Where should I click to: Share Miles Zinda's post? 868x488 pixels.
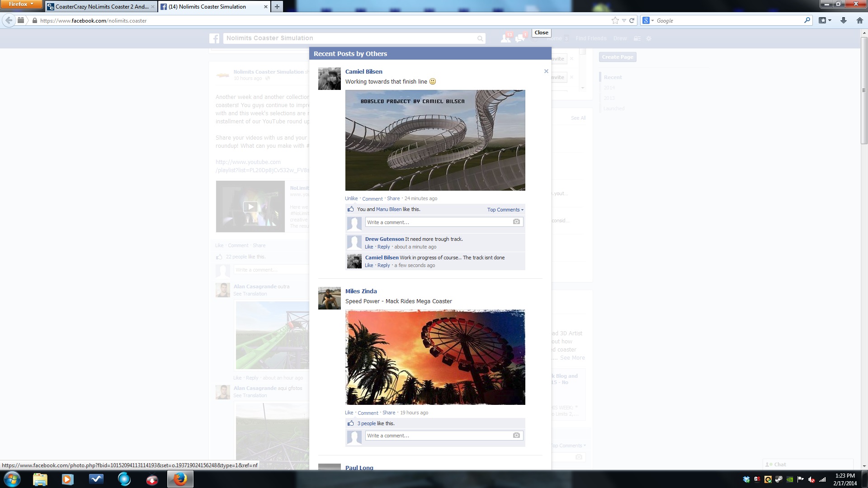pos(389,413)
